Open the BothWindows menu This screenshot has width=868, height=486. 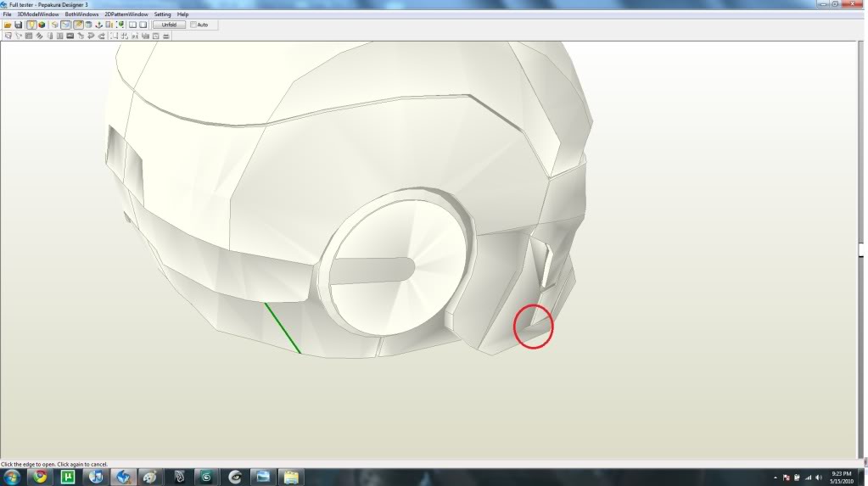click(82, 14)
